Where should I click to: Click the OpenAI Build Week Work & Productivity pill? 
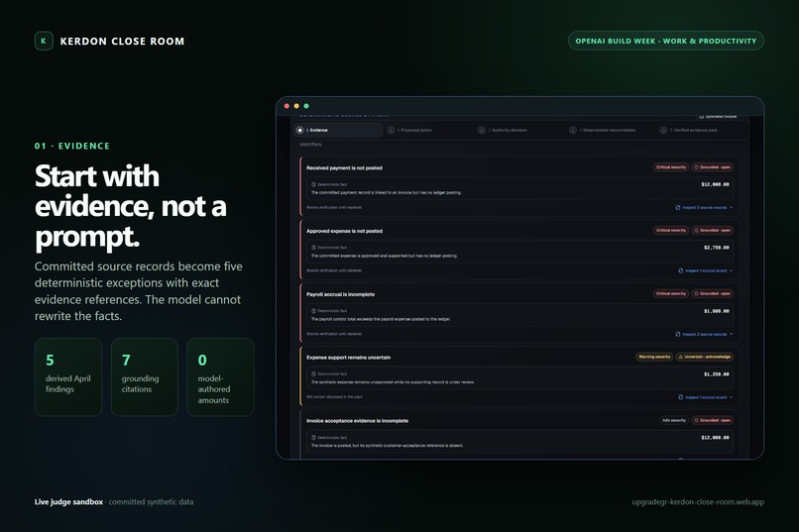(x=666, y=41)
